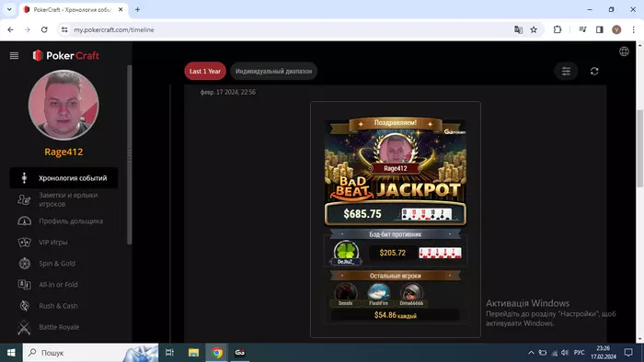Show hidden system tray icons
The width and height of the screenshot is (644, 362).
click(531, 353)
